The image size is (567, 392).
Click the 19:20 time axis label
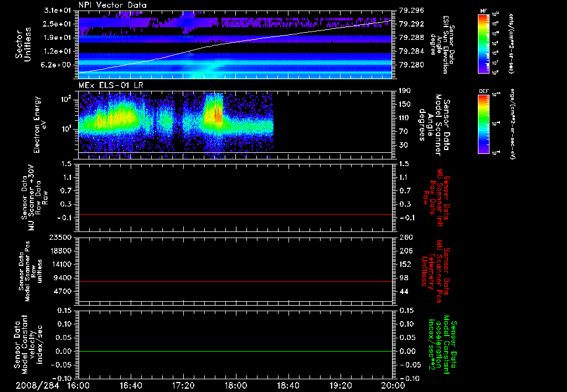[341, 385]
